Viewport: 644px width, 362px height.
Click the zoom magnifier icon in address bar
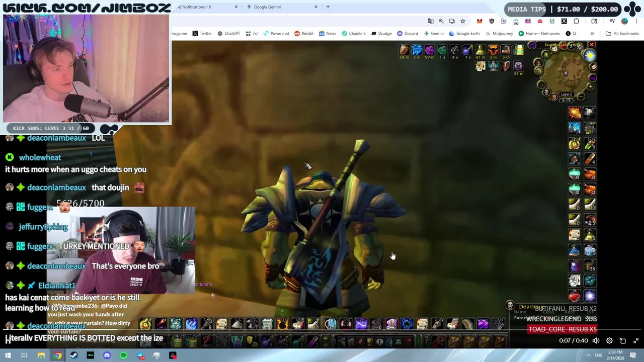tap(441, 21)
